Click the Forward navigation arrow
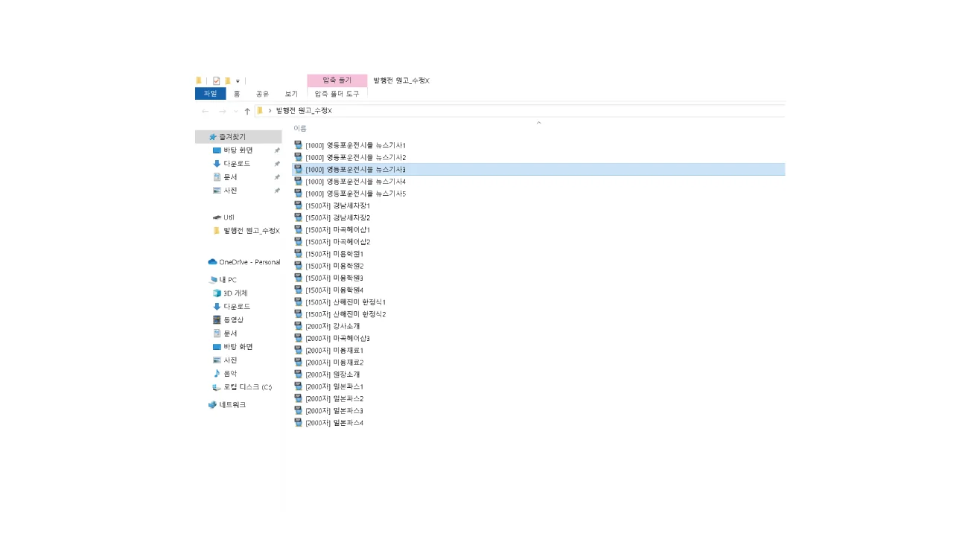980x542 pixels. [222, 111]
